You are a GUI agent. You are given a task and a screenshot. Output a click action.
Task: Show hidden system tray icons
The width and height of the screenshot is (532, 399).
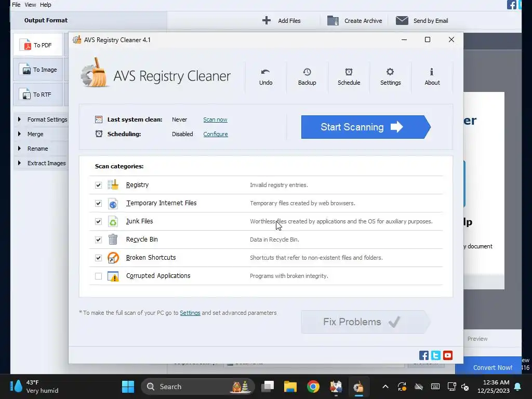coord(385,387)
